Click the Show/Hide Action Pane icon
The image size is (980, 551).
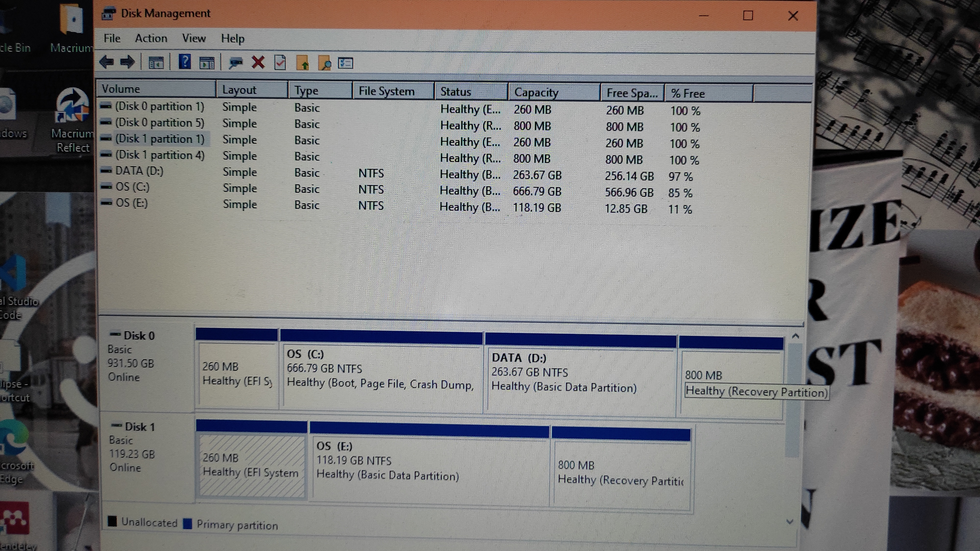click(x=207, y=63)
